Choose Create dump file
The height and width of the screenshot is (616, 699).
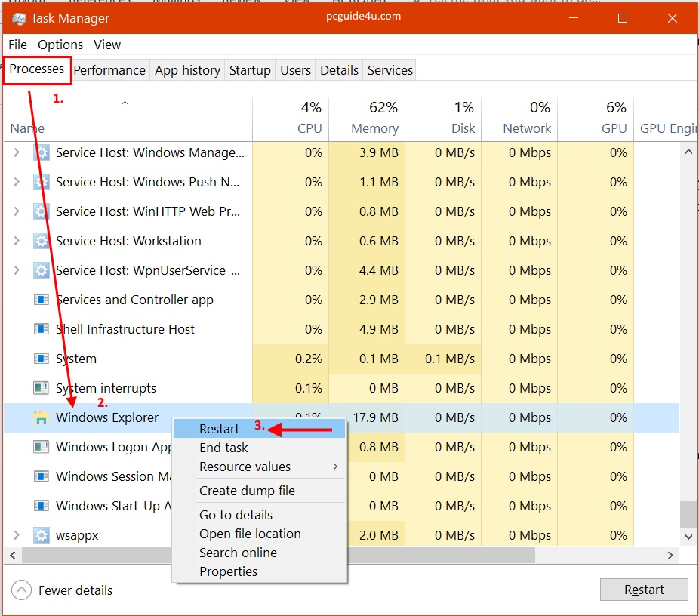coord(259,491)
